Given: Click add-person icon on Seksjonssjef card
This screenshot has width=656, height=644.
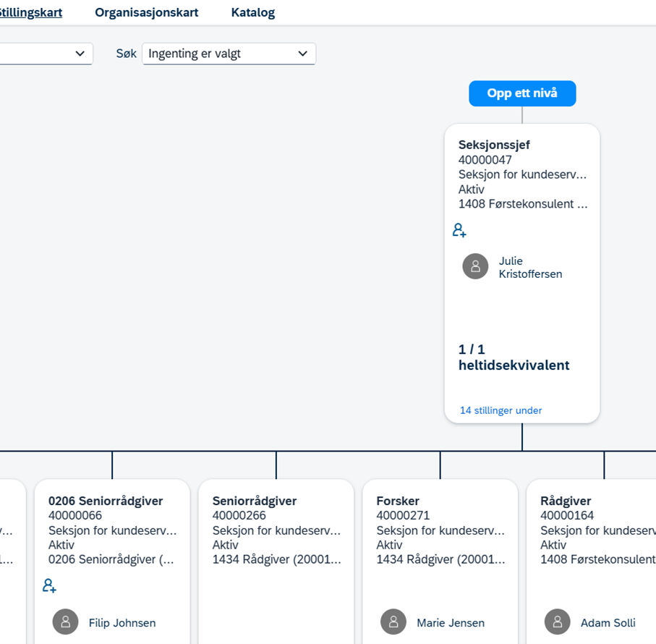Looking at the screenshot, I should click(459, 230).
